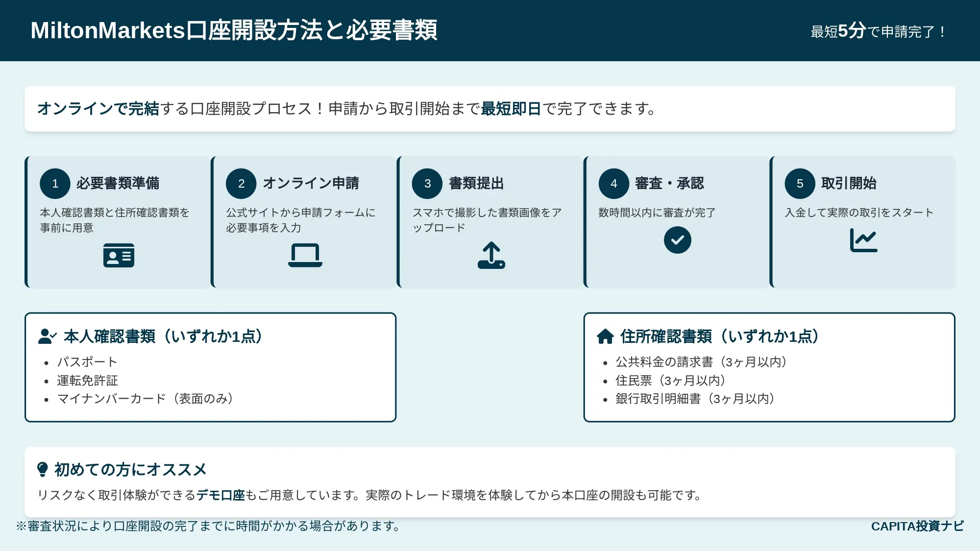The image size is (980, 551).
Task: Click the upload icon under 書類提出
Action: pyautogui.click(x=491, y=255)
